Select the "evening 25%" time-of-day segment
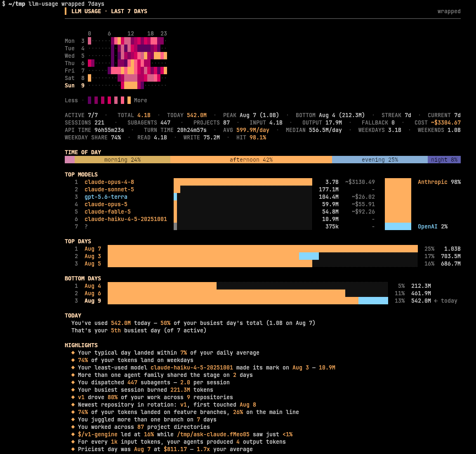Image resolution: width=476 pixels, height=454 pixels. (x=380, y=160)
